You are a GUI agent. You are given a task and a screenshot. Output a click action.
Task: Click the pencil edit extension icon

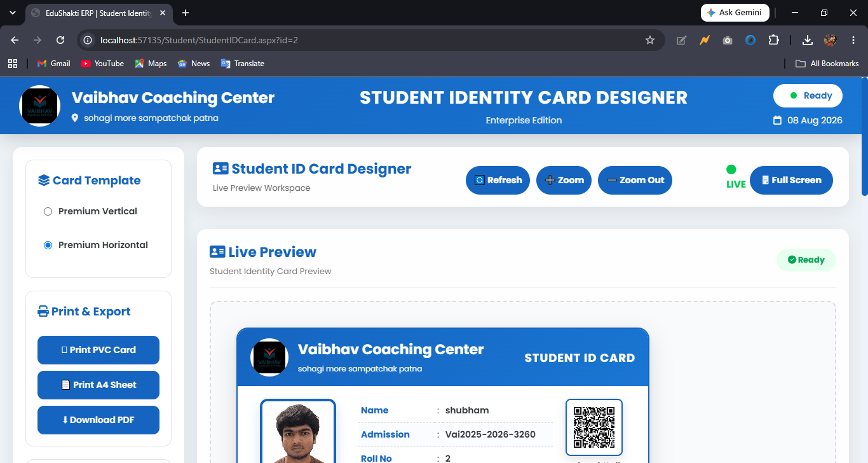click(682, 40)
